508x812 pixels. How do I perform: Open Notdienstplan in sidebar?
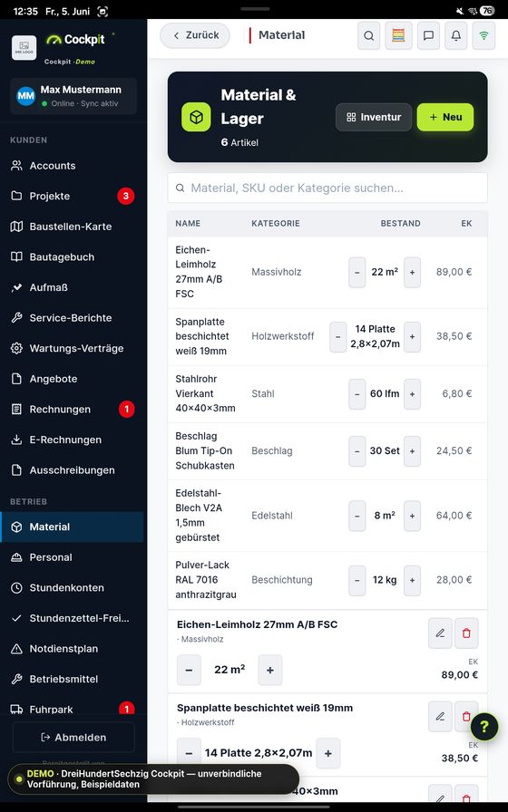(x=72, y=649)
